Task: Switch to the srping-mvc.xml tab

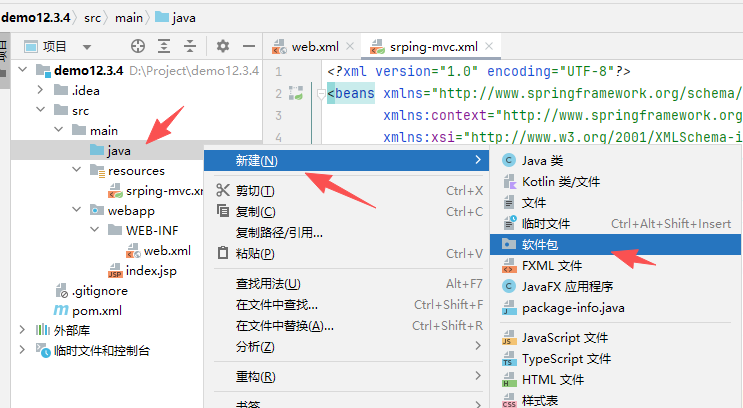Action: click(x=434, y=47)
